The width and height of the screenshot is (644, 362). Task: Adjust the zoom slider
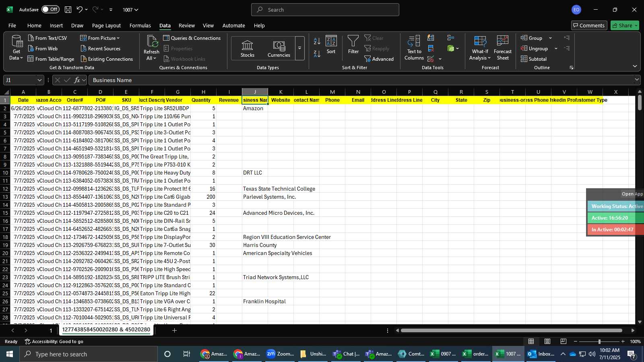pyautogui.click(x=599, y=341)
